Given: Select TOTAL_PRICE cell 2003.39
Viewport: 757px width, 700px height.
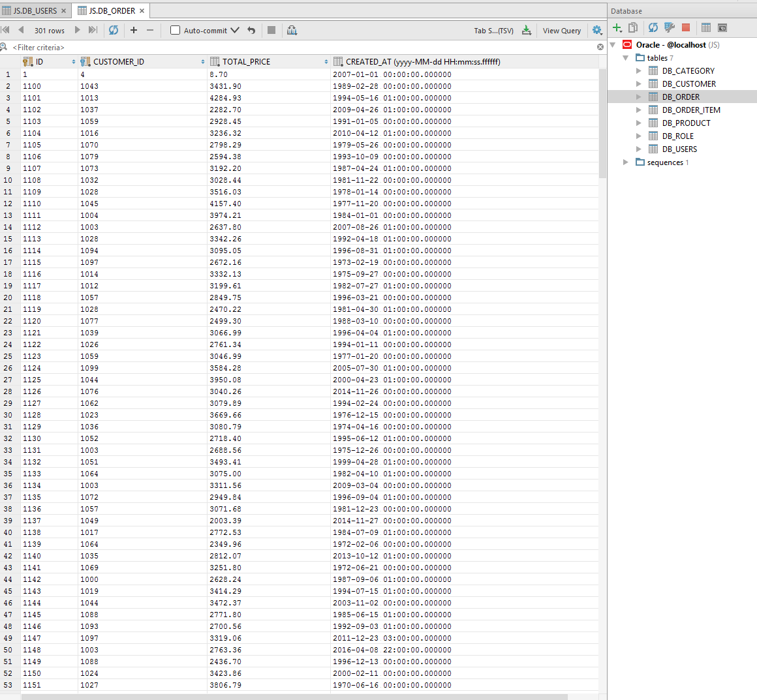Looking at the screenshot, I should [x=268, y=521].
